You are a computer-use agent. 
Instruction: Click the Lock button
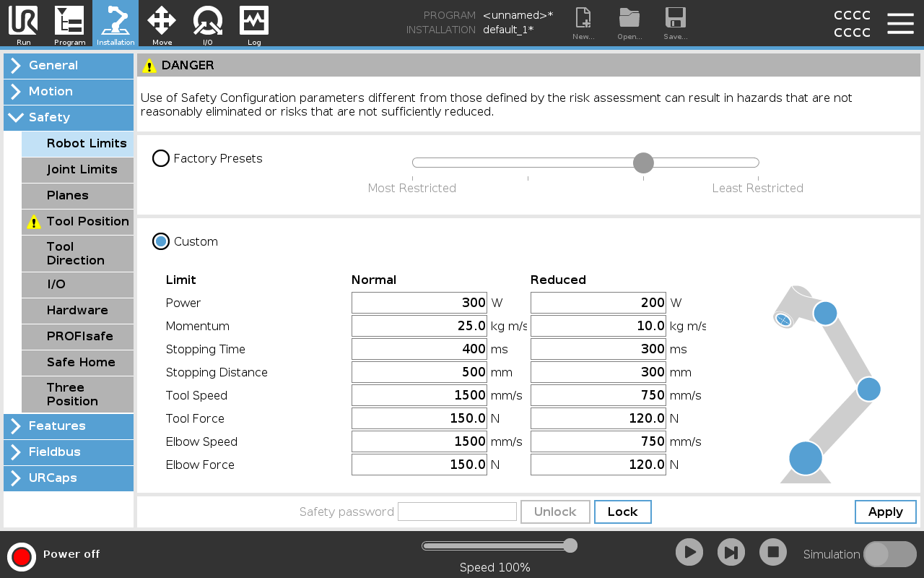622,512
